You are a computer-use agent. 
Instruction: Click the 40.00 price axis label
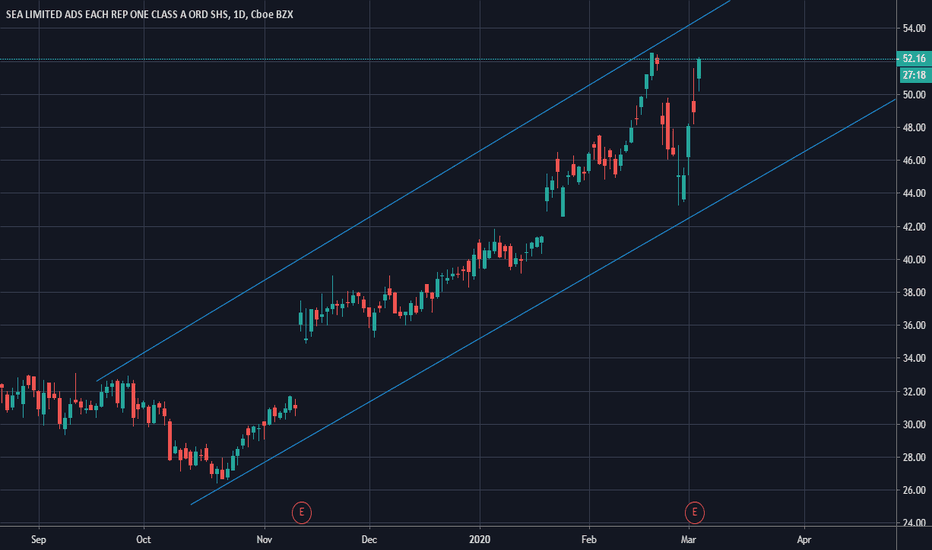(x=914, y=259)
